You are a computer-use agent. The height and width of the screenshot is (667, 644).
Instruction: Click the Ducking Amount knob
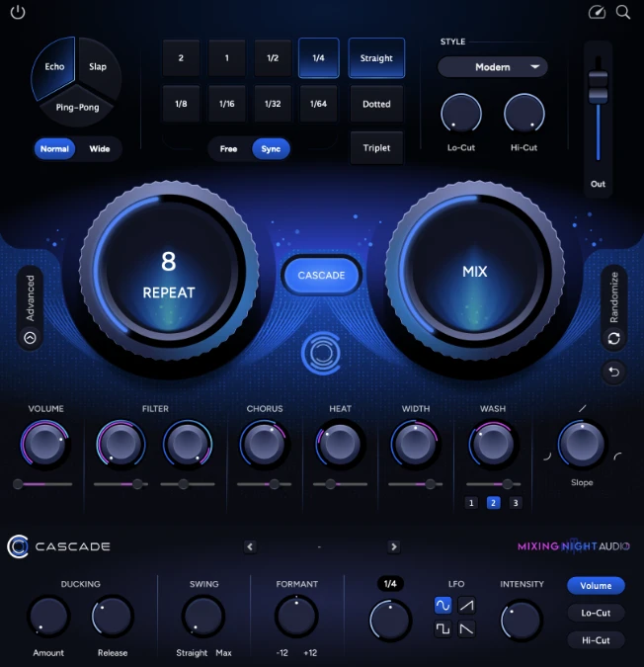(x=48, y=617)
